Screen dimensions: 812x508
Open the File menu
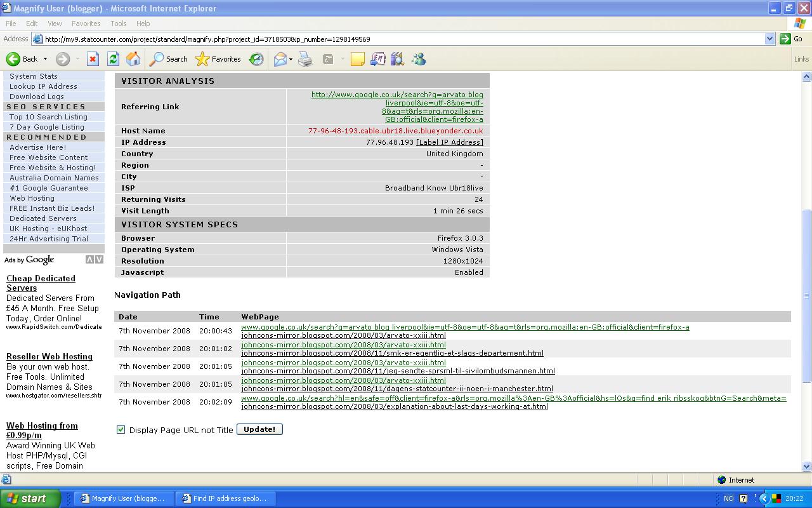pyautogui.click(x=11, y=23)
